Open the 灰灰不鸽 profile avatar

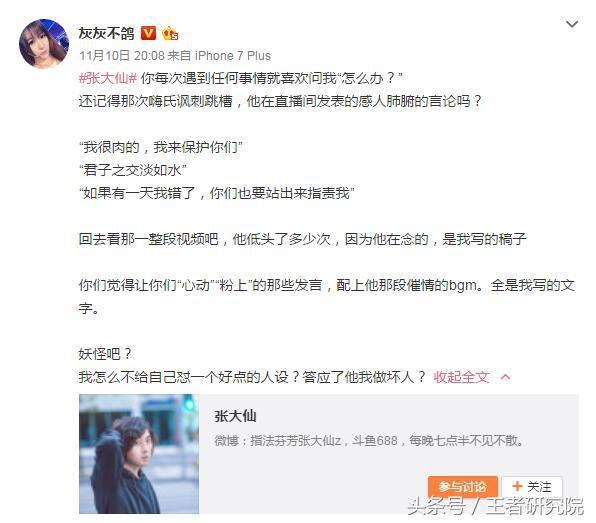click(44, 44)
